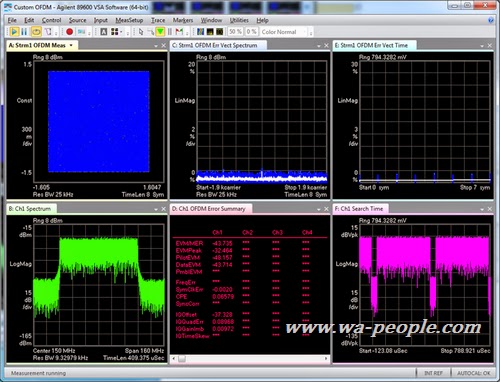Image resolution: width=500 pixels, height=382 pixels.
Task: Click the blue help question icon
Action: pyautogui.click(x=491, y=20)
